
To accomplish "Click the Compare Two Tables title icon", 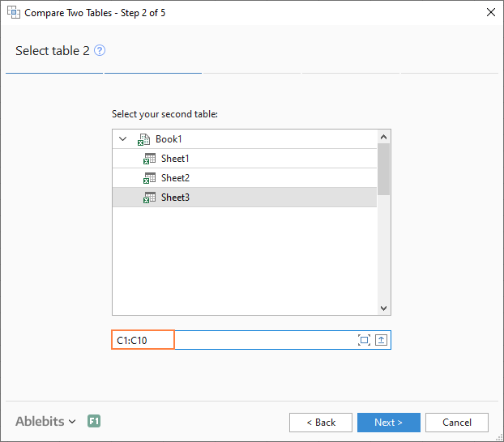I will (x=13, y=12).
